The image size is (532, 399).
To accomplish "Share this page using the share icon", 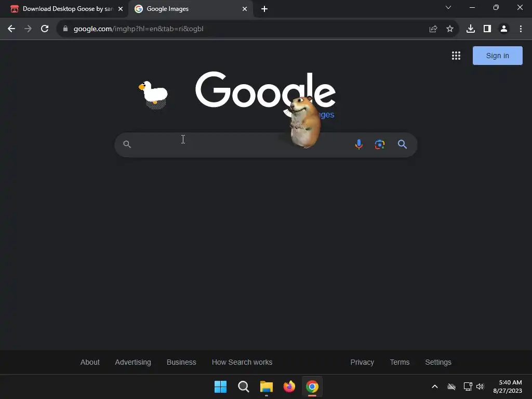I will 433,29.
